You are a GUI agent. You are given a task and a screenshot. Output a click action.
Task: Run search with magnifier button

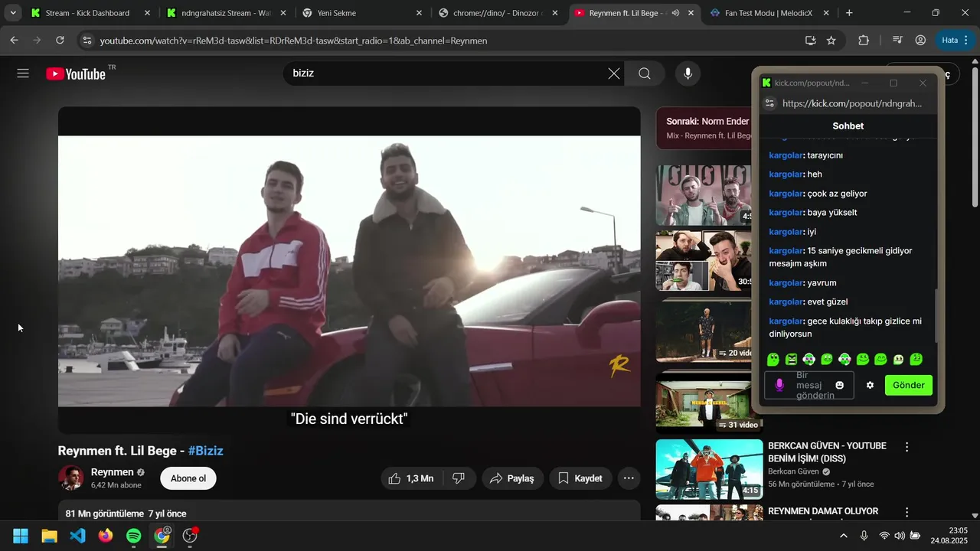(645, 73)
